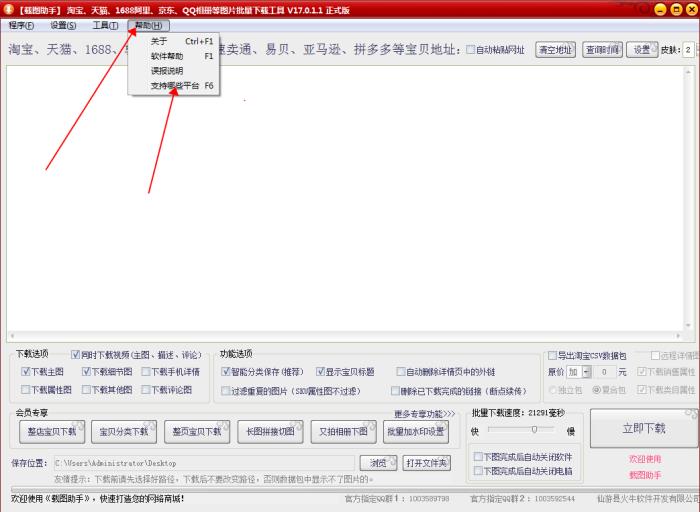The width and height of the screenshot is (700, 512).
Task: Adjust the batch download speed slider
Action: (x=535, y=430)
